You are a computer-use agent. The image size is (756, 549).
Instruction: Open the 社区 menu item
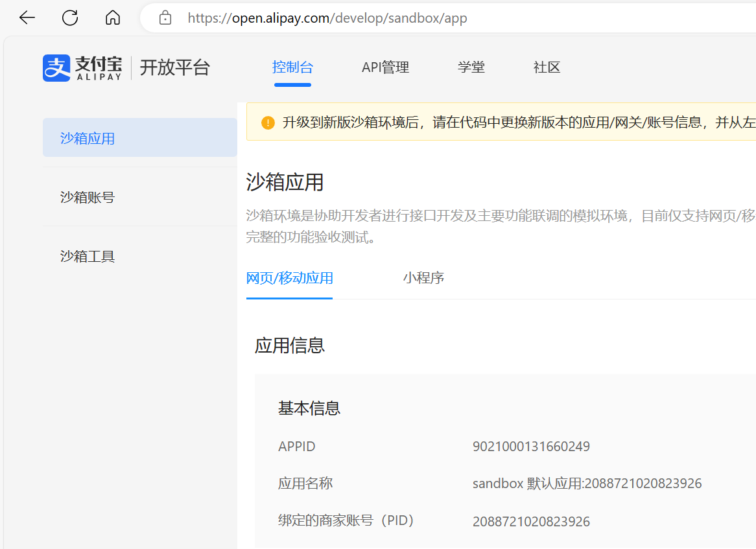click(x=547, y=67)
